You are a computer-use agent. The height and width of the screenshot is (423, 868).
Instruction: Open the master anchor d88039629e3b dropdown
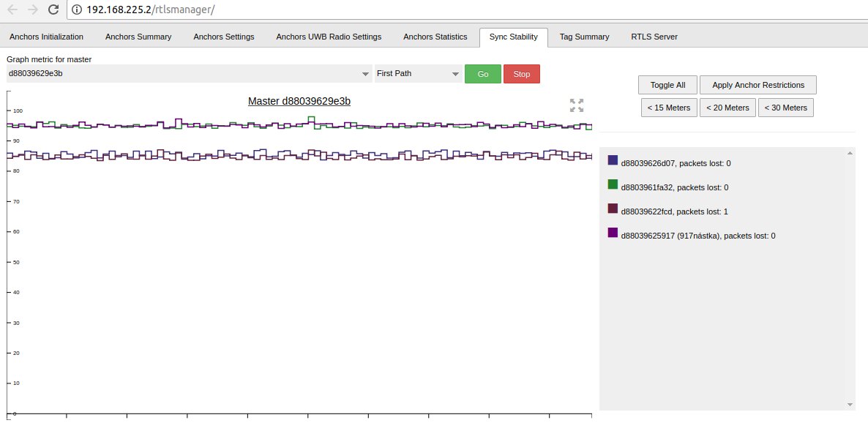coord(189,74)
